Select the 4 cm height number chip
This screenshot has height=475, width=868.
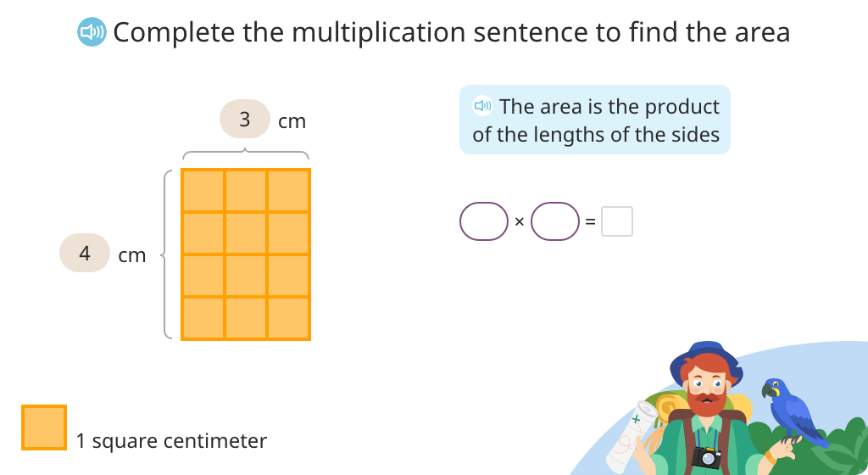click(x=85, y=253)
